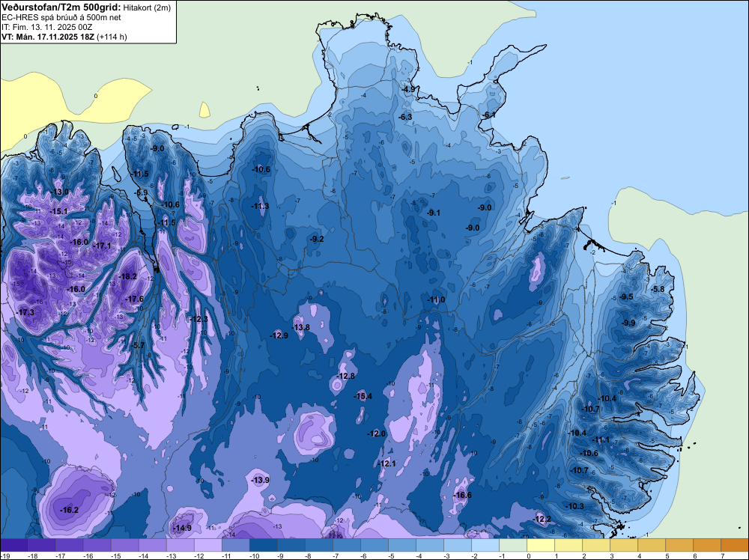This screenshot has width=749, height=560.
Task: Select the -5.9 temperature value
Action: (x=141, y=193)
